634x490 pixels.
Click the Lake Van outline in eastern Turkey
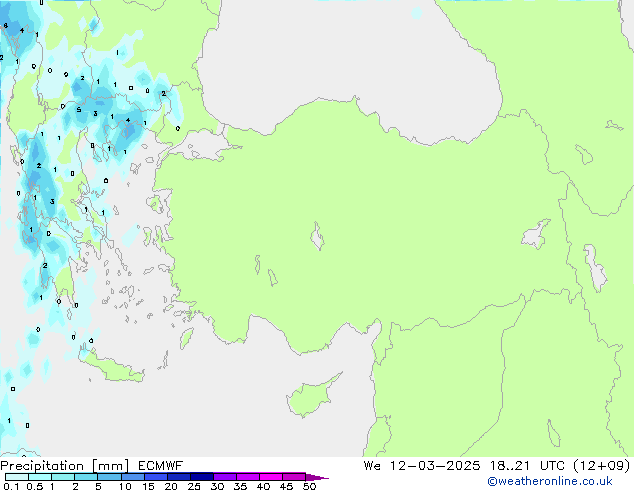535,235
